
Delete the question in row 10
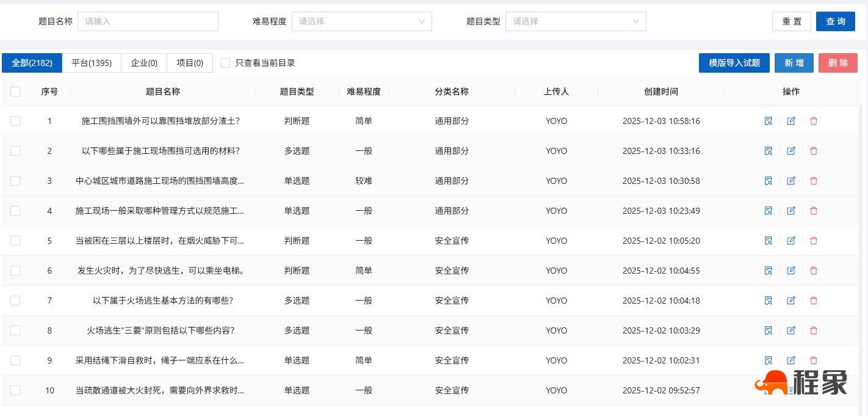[x=814, y=390]
